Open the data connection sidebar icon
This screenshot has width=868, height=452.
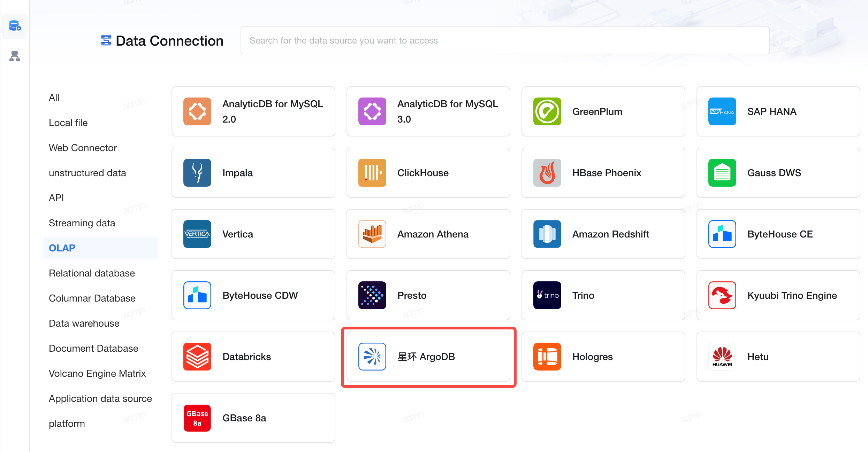point(15,26)
